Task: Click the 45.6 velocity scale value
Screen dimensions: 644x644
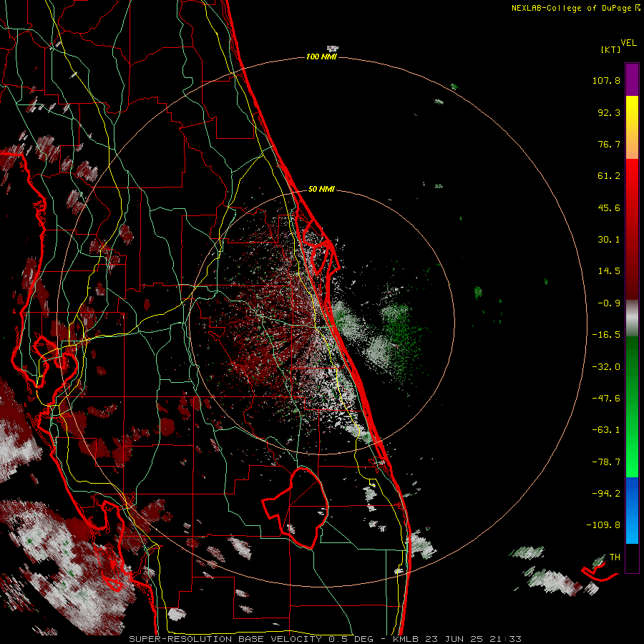Action: click(609, 208)
